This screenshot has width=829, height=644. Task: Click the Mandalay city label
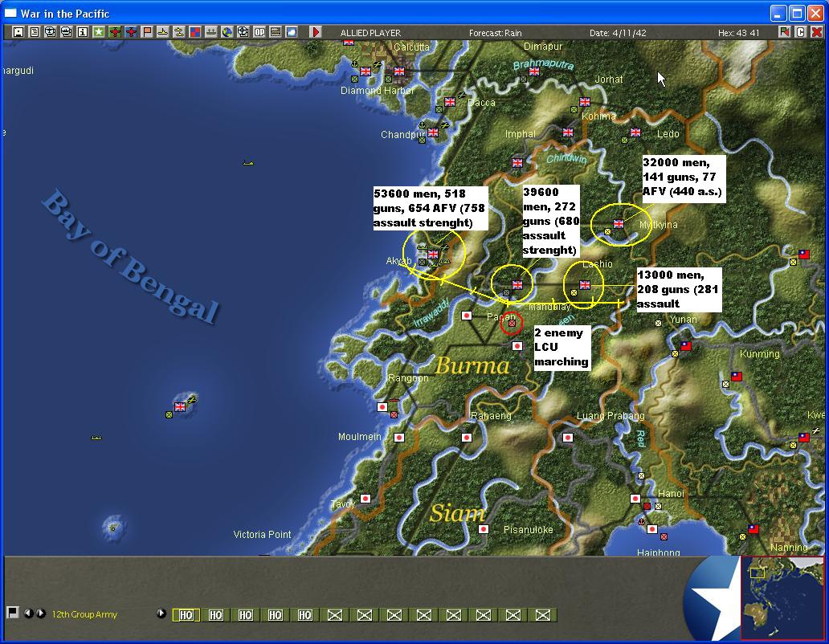(549, 307)
